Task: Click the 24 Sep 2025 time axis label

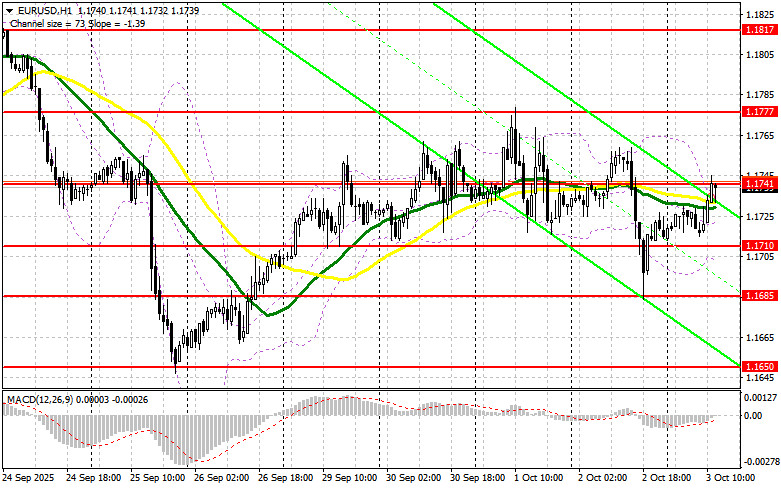Action: pyautogui.click(x=29, y=481)
